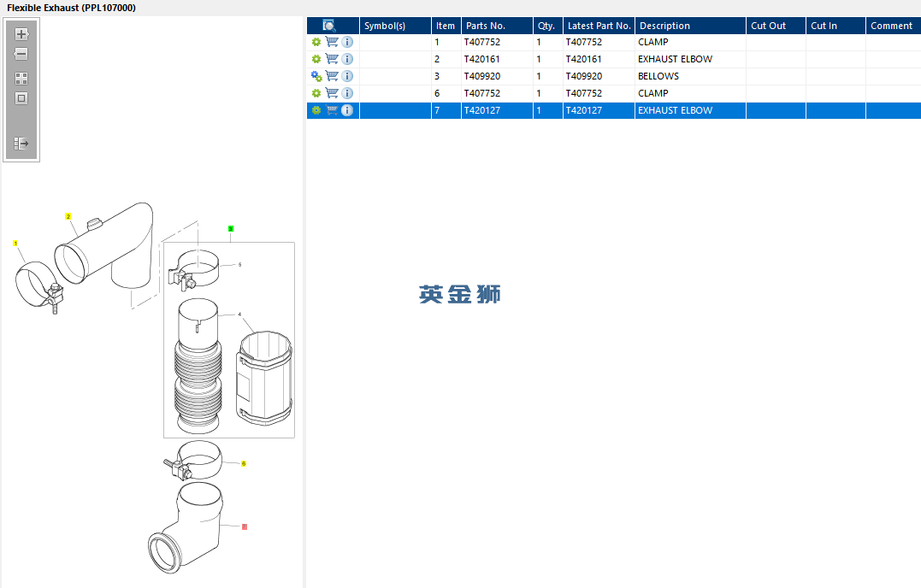Select callout 2 marker in diagram
The width and height of the screenshot is (921, 588).
click(x=68, y=216)
